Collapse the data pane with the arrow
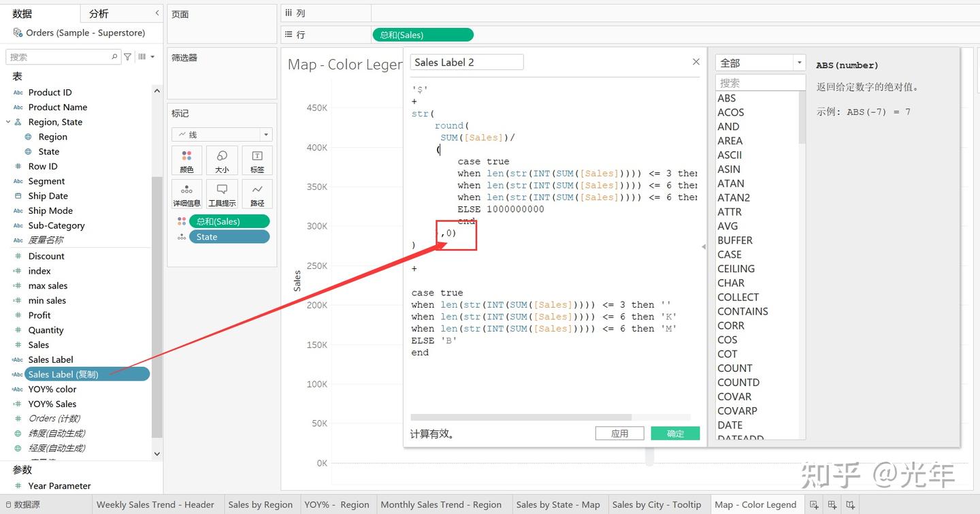980x514 pixels. point(157,13)
